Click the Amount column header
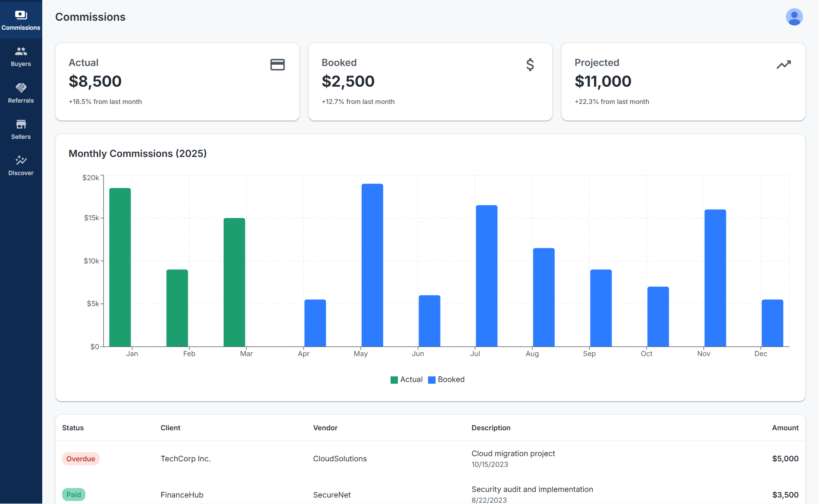 coord(785,428)
